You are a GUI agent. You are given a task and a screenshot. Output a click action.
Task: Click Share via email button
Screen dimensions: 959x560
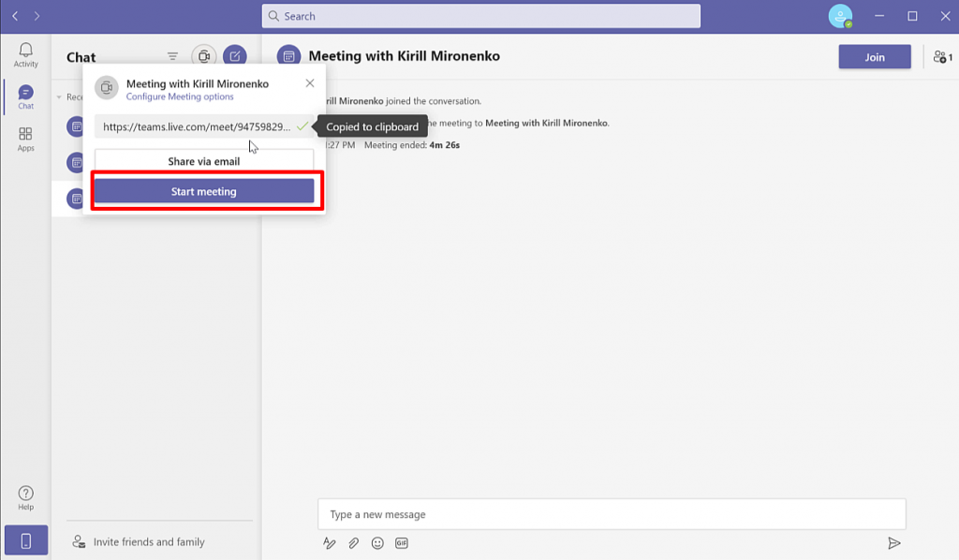coord(204,161)
